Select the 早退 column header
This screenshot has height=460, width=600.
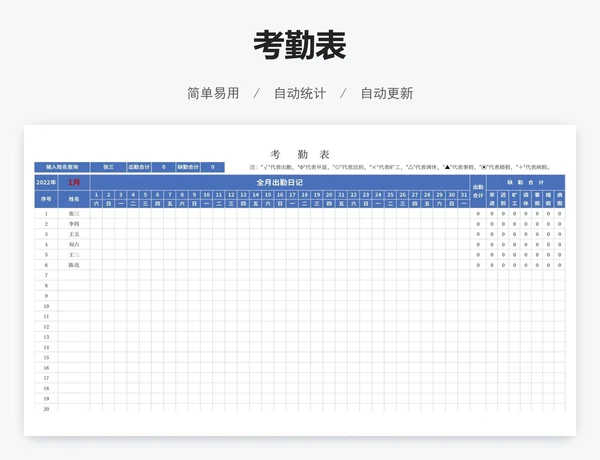click(x=492, y=199)
